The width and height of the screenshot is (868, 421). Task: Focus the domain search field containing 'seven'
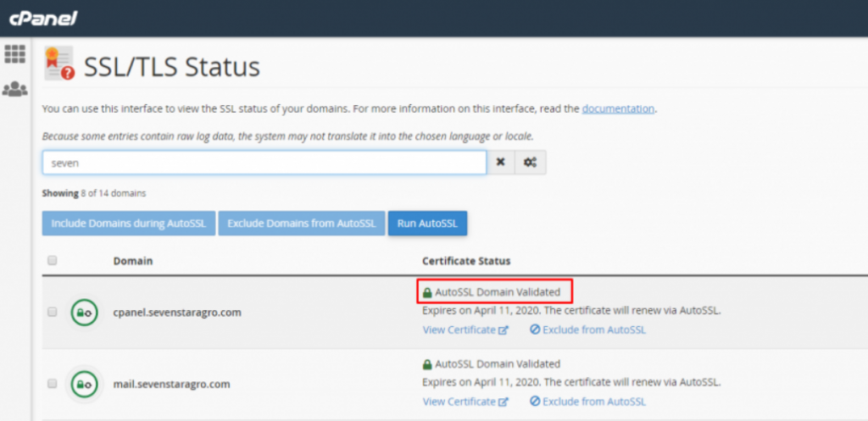click(264, 162)
